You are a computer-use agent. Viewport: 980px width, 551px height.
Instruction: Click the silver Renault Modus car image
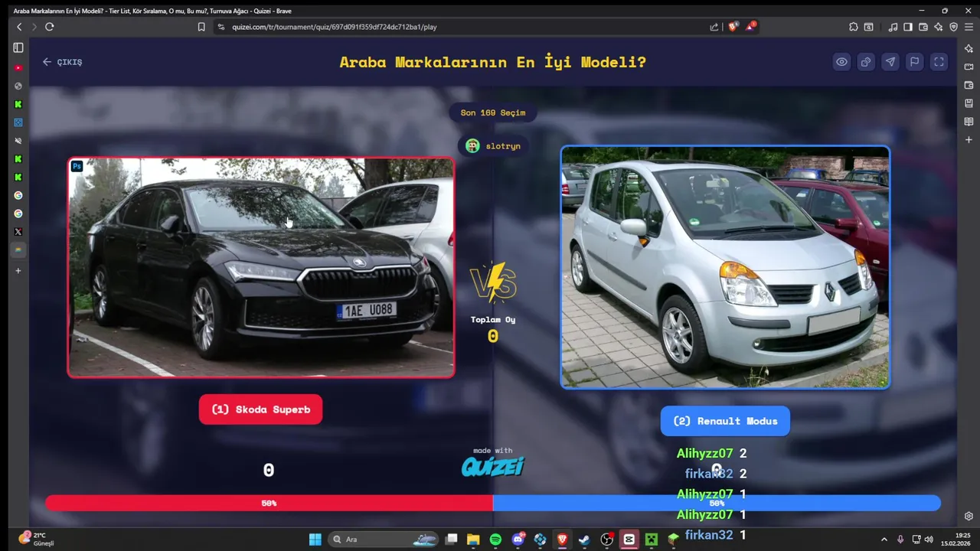(725, 267)
